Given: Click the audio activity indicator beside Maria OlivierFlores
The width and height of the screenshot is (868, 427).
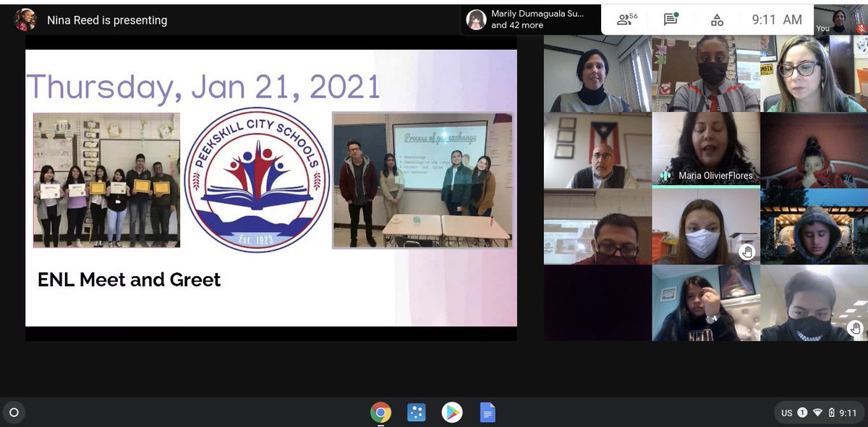Looking at the screenshot, I should 665,176.
